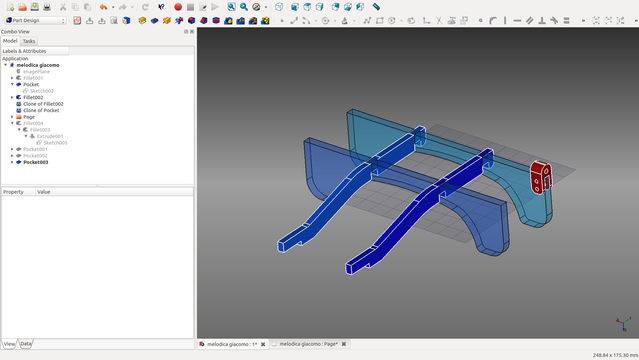Click the What's This help icon
The width and height of the screenshot is (639, 360).
[161, 7]
